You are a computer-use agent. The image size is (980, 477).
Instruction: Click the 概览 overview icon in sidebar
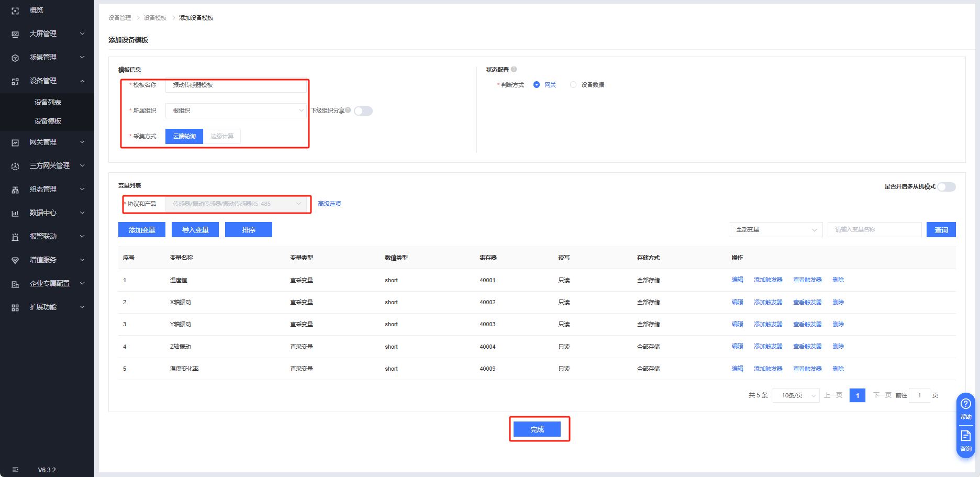click(15, 10)
